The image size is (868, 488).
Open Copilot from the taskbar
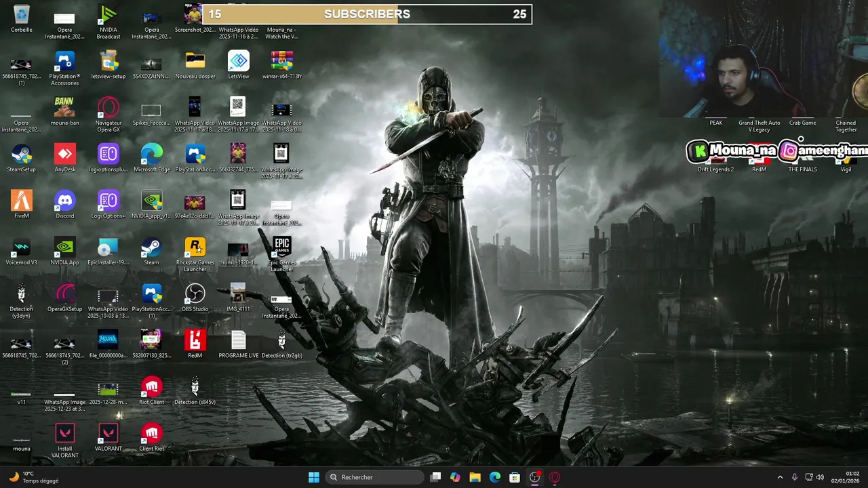(x=455, y=477)
